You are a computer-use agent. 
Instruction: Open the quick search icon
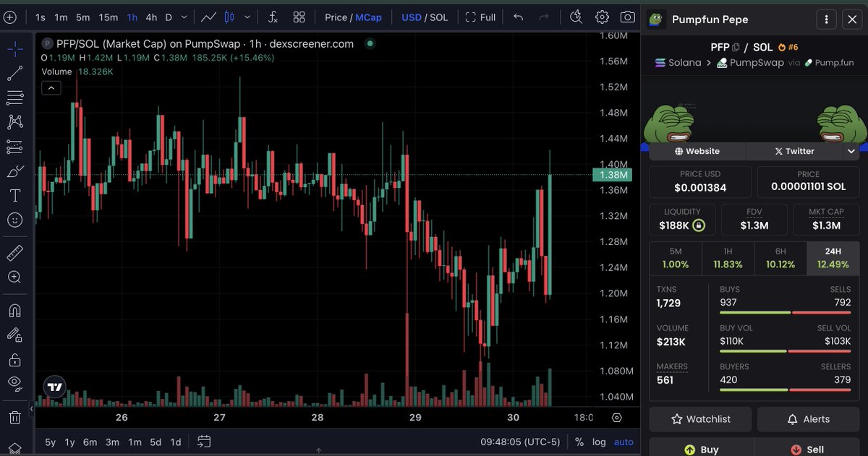576,17
